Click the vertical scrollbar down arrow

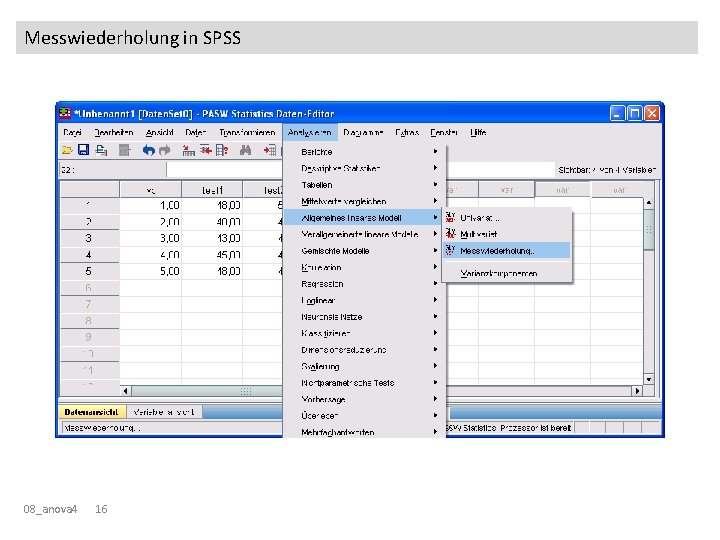(x=649, y=379)
